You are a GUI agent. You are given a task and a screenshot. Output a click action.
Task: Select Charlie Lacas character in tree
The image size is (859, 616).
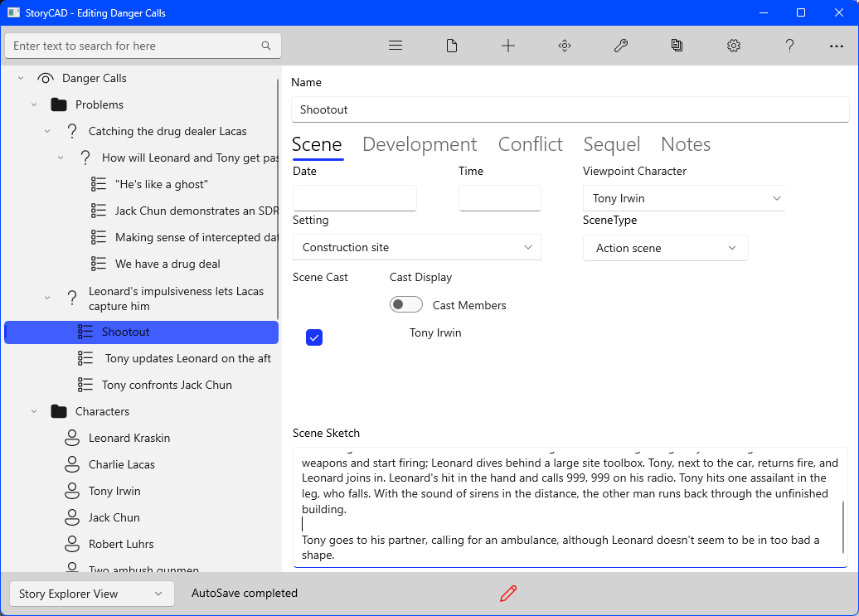click(122, 464)
